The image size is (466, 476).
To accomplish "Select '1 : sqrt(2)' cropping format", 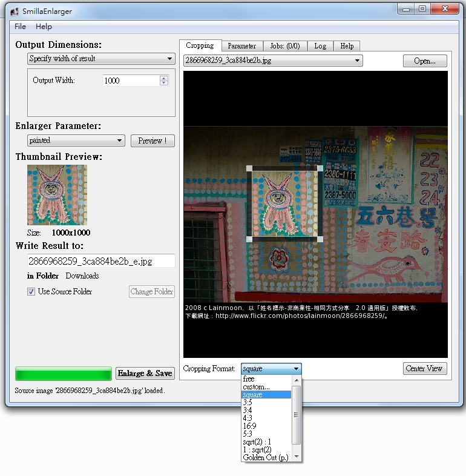I will pos(266,449).
